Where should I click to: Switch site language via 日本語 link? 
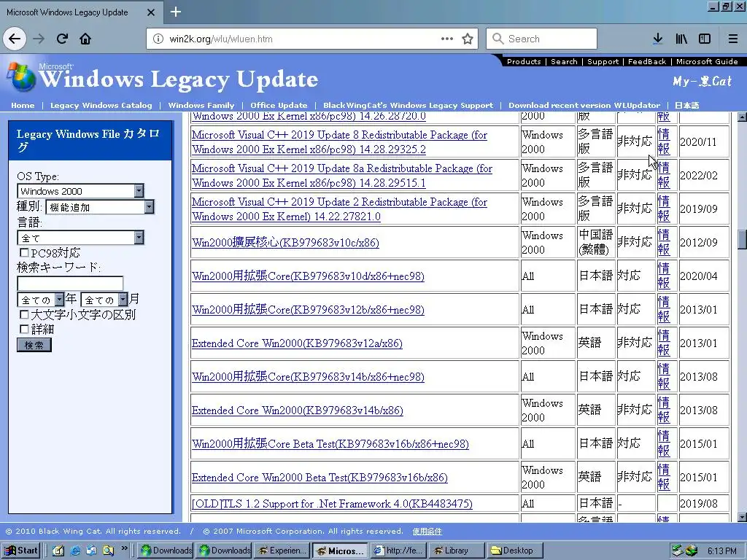(686, 105)
